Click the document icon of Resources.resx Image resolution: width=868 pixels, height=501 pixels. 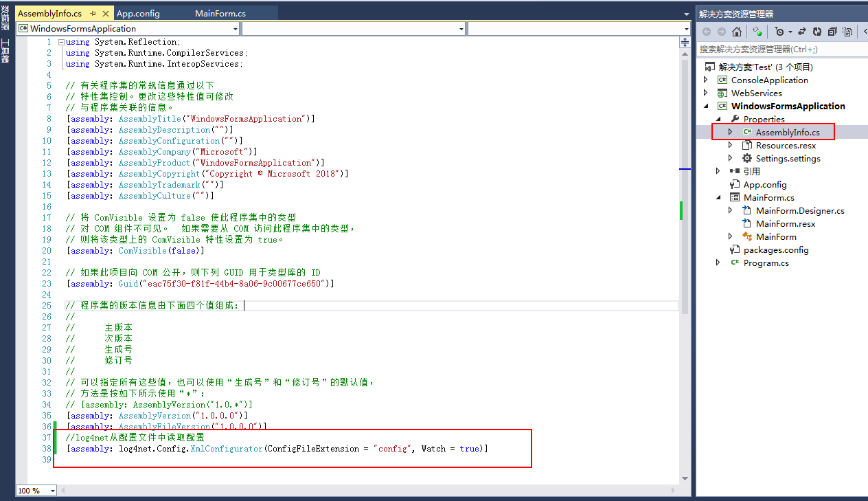tap(747, 145)
